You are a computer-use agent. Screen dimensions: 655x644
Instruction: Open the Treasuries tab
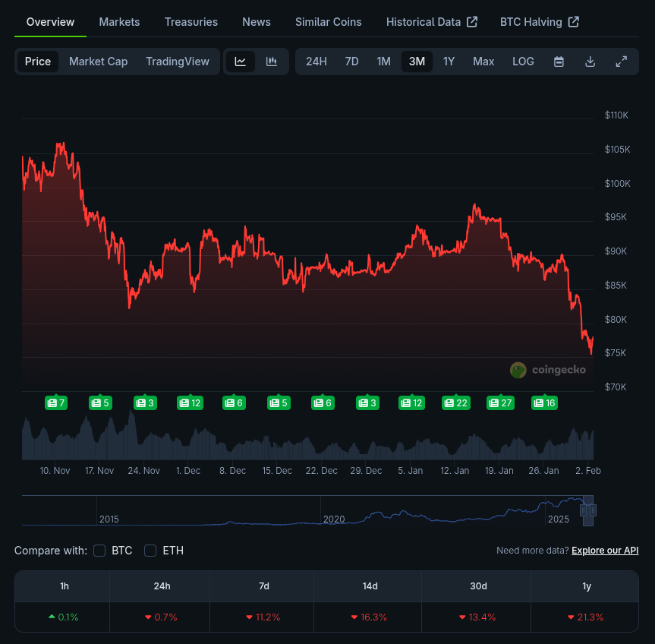191,22
